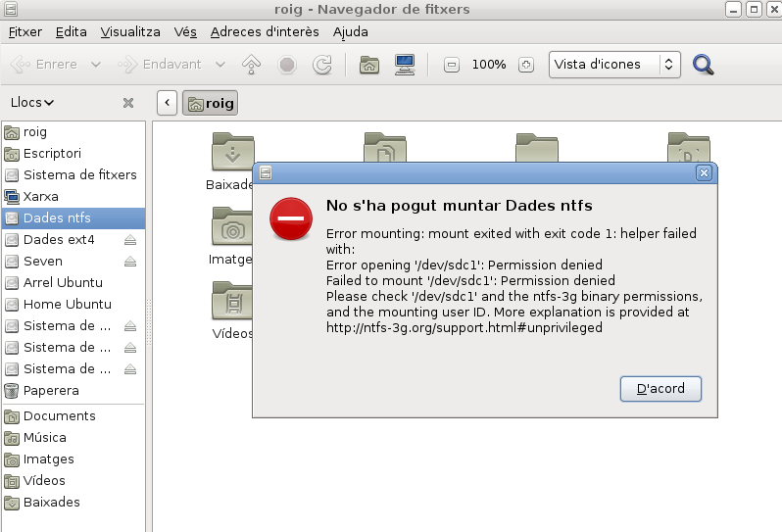This screenshot has width=782, height=532.
Task: Eject the Dades ext4 volume
Action: pyautogui.click(x=130, y=240)
